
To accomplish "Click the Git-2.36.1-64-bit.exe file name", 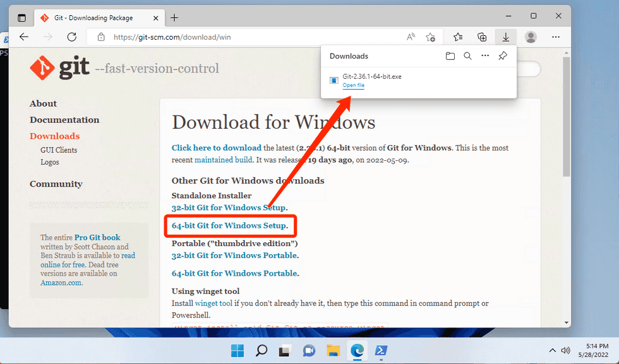I will [x=372, y=76].
